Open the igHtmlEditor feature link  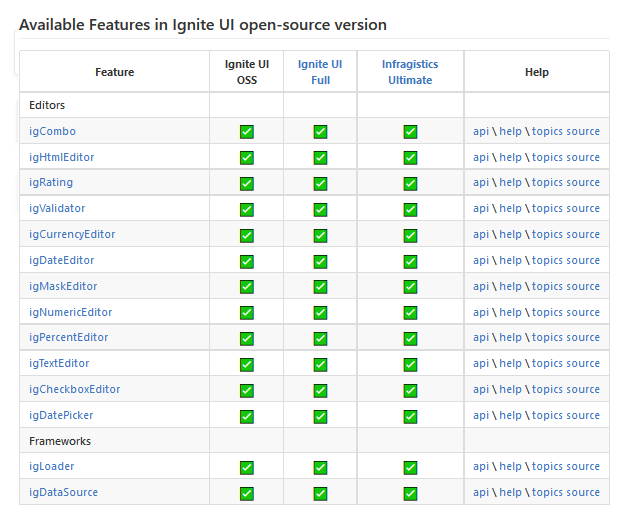tap(62, 157)
